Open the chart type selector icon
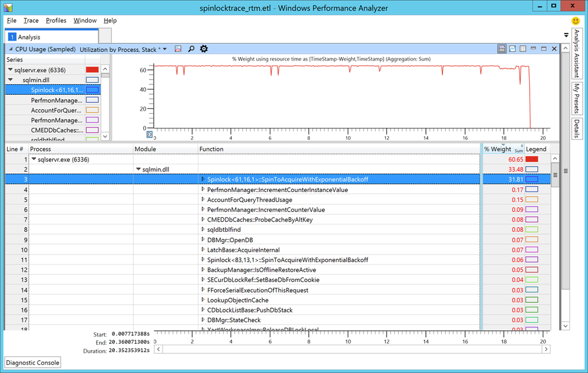Screen dimensions: 588x373 [178, 49]
